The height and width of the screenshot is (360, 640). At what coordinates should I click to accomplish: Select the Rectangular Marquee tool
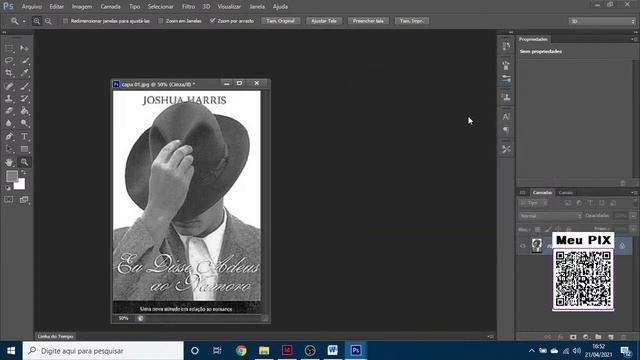point(9,48)
